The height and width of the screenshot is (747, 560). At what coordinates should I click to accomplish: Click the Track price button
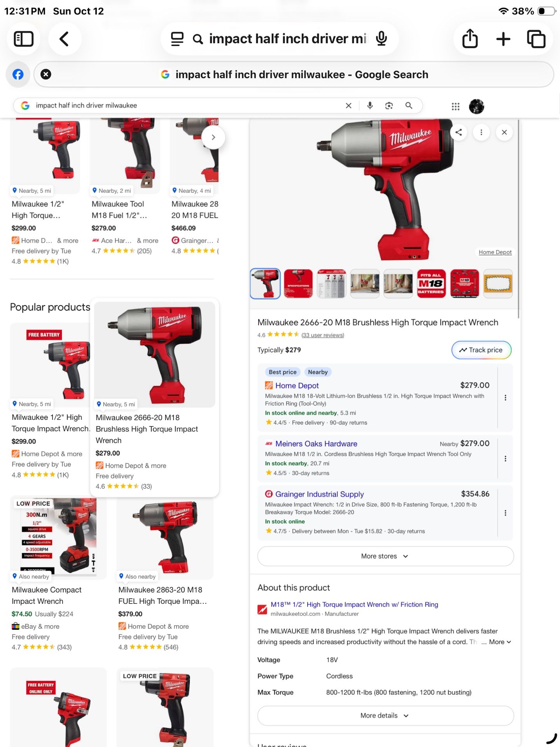[x=481, y=350]
